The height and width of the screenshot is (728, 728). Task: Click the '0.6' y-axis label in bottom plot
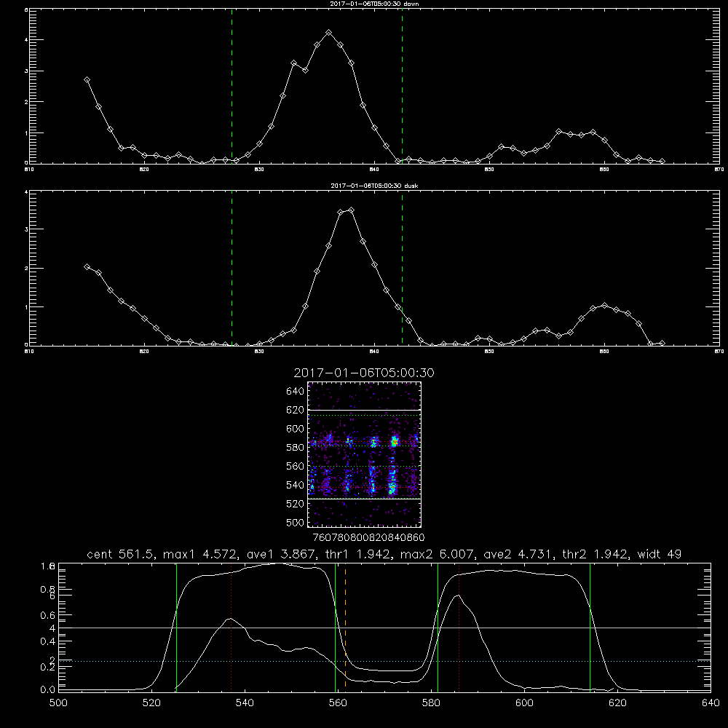click(48, 616)
